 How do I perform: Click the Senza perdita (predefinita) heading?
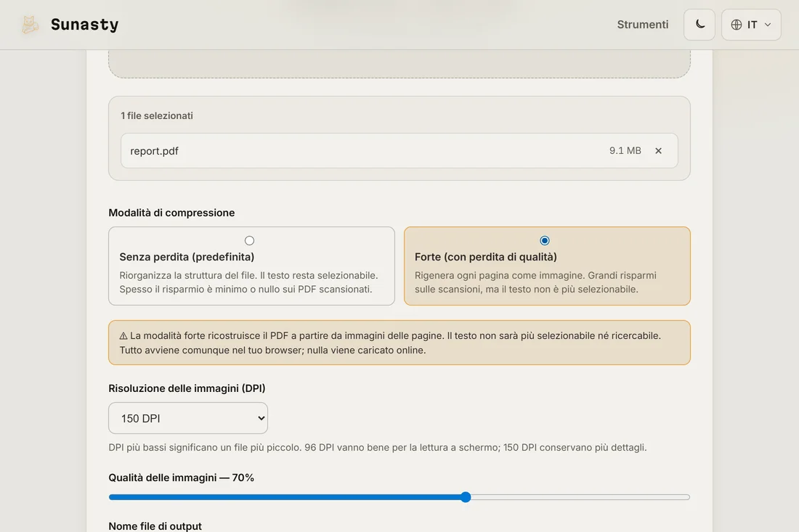click(x=187, y=257)
